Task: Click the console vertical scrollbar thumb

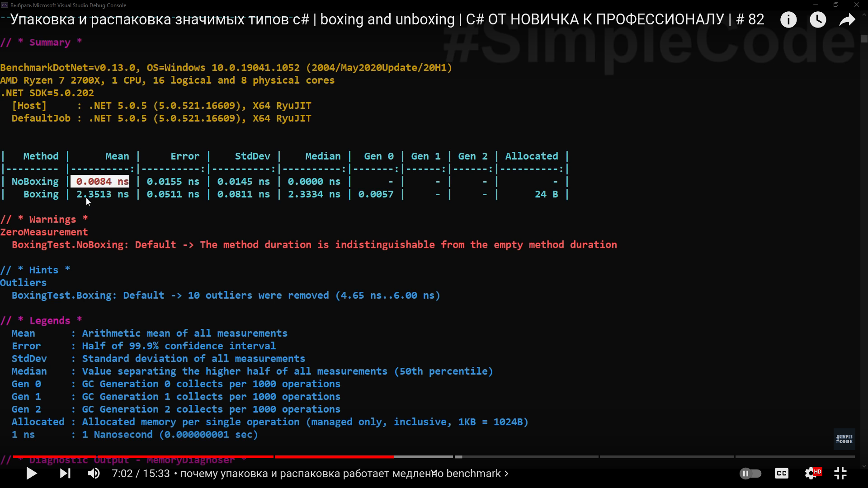Action: [x=864, y=39]
